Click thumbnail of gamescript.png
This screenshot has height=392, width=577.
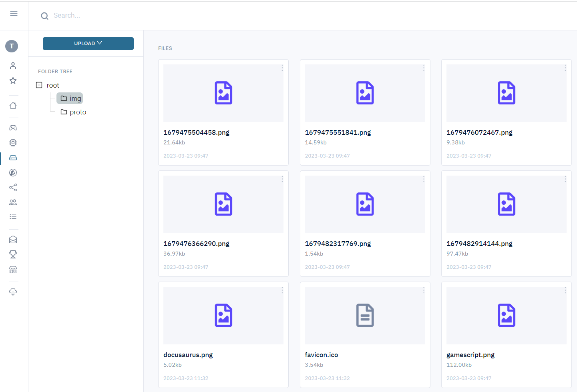point(507,316)
